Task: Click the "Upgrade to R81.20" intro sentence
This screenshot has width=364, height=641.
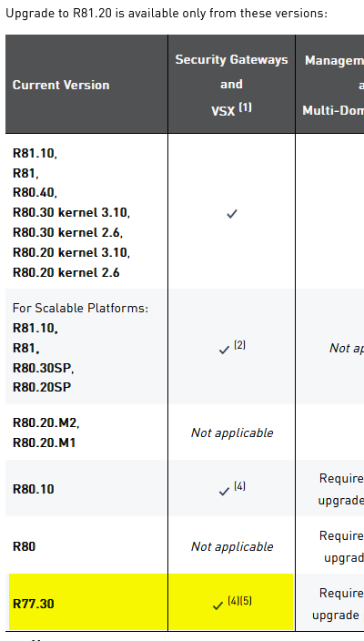Action: (x=167, y=13)
